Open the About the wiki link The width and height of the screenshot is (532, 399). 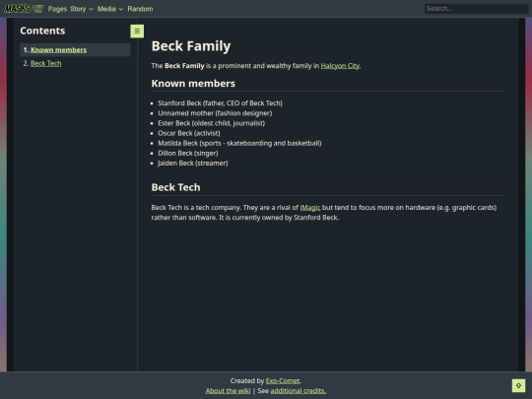point(228,391)
